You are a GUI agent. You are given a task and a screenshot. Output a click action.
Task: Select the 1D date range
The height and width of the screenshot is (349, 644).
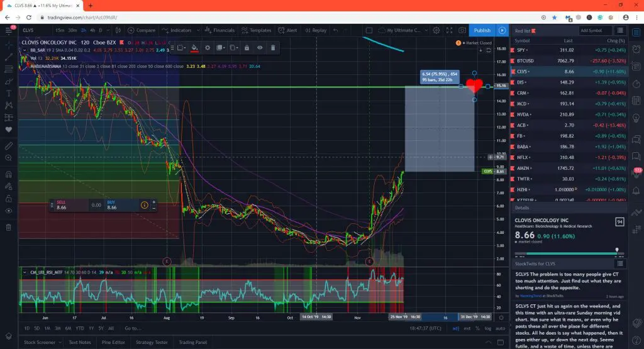tap(26, 328)
